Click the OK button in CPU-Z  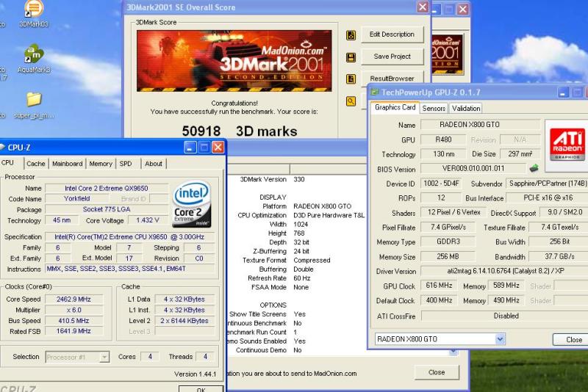(x=201, y=389)
